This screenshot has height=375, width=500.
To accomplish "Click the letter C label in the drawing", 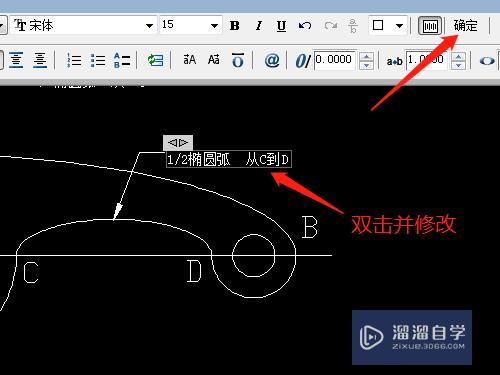I will 31,273.
